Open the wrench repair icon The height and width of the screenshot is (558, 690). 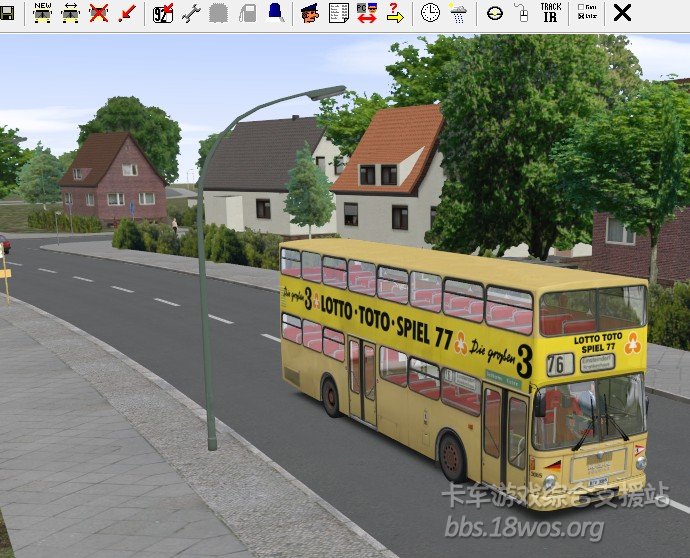[191, 13]
